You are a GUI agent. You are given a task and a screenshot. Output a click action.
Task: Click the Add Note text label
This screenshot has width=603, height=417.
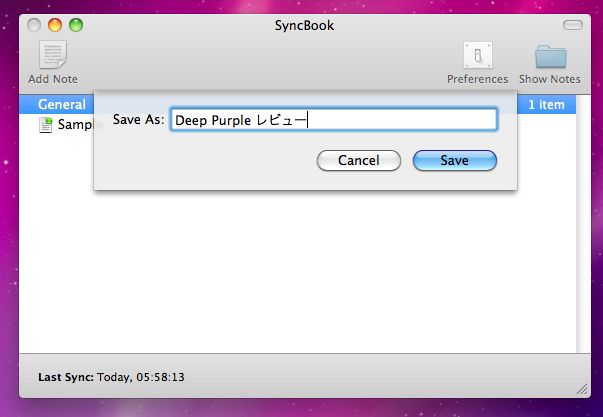[53, 79]
